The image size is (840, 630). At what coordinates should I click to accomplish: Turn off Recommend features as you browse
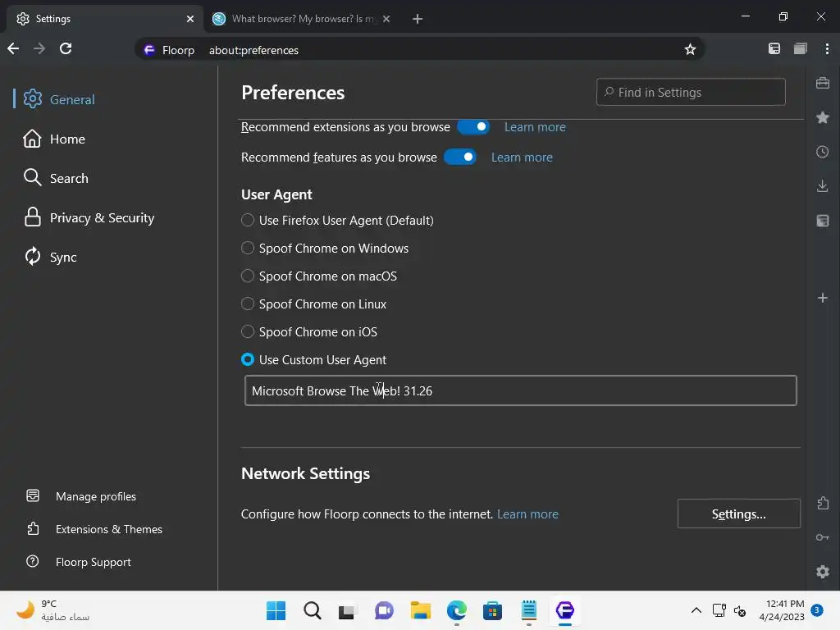(x=460, y=157)
